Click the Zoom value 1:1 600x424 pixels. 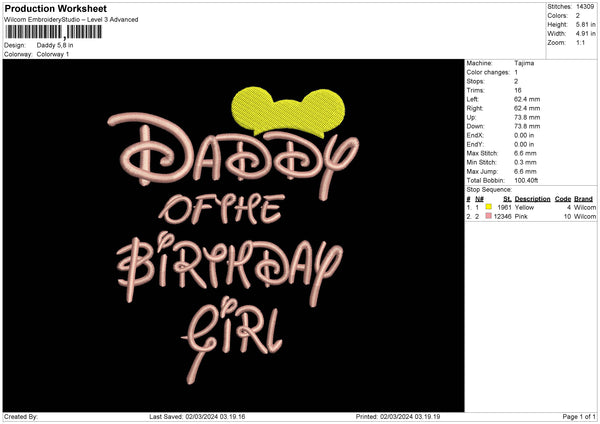580,43
